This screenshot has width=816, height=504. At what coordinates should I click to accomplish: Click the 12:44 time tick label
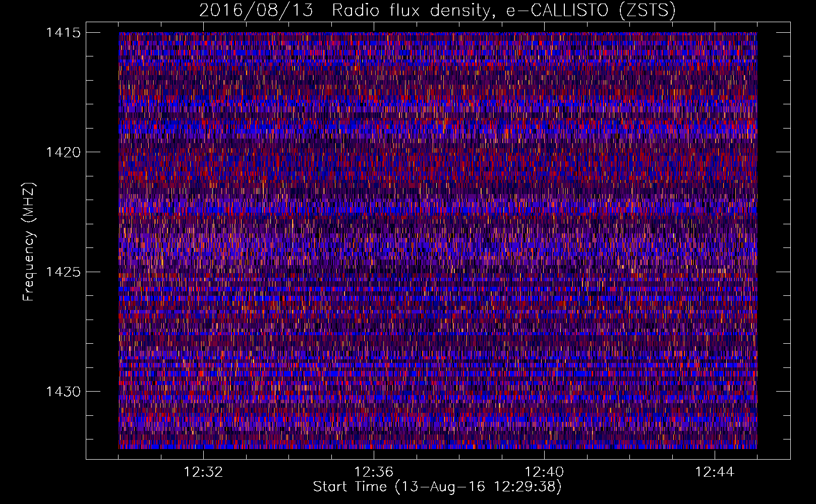[x=715, y=472]
